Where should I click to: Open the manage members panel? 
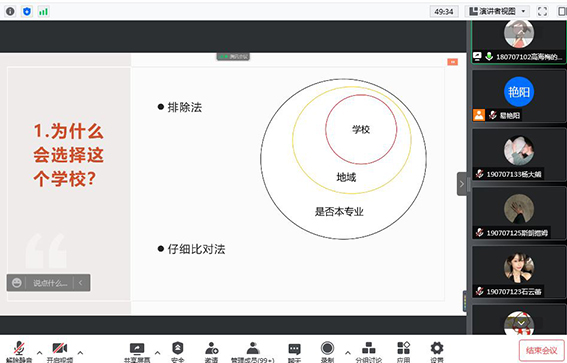pos(253,352)
